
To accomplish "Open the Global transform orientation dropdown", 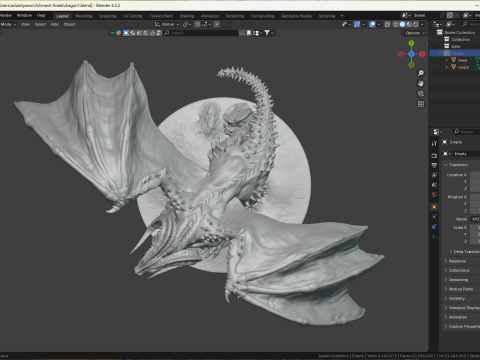I will pos(167,24).
